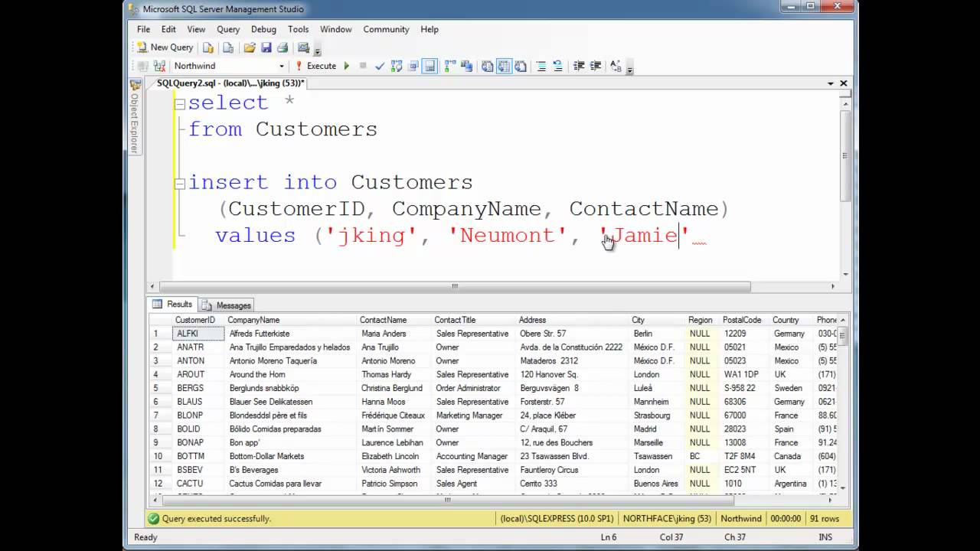Open the View menu

pos(196,29)
